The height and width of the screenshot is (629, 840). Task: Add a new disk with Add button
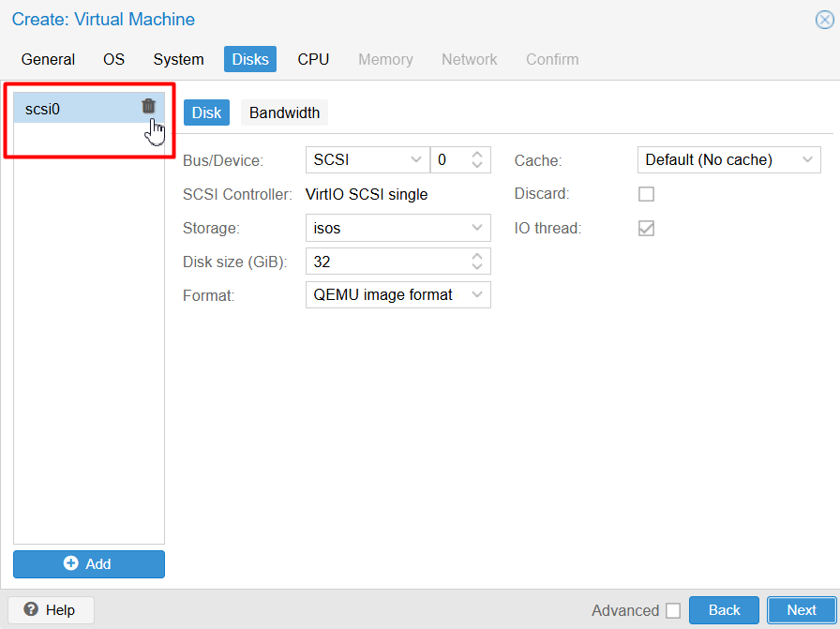[x=89, y=563]
